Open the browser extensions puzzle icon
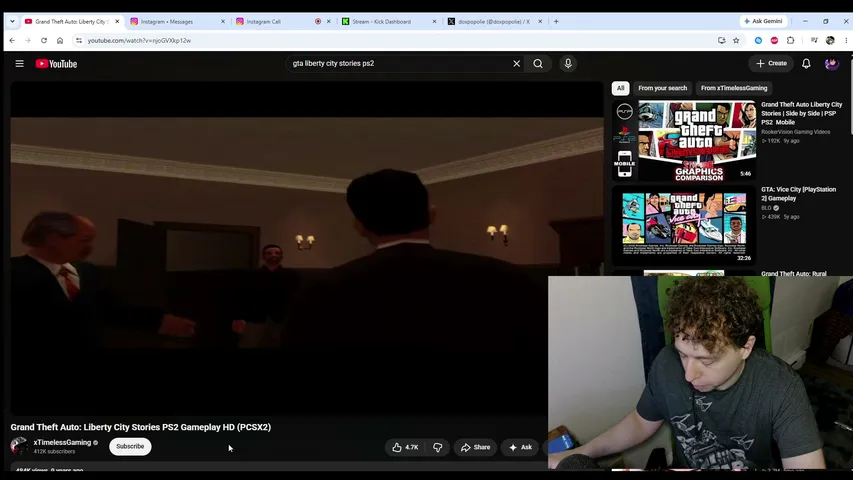The image size is (853, 480). click(790, 40)
